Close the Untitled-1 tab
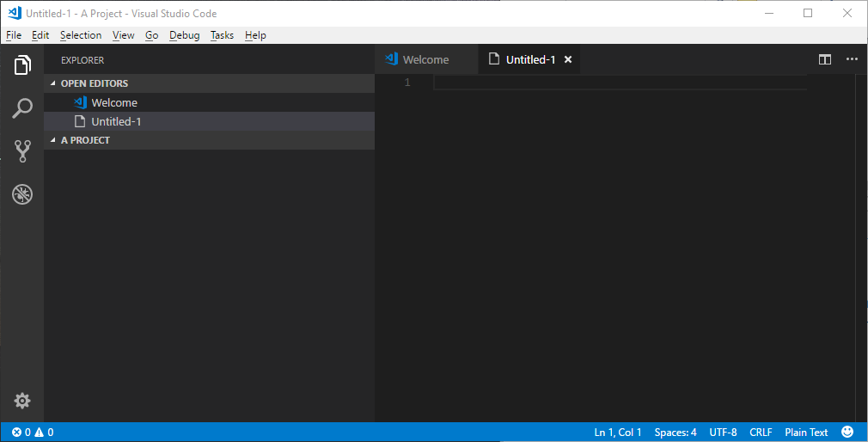868x442 pixels. [568, 60]
